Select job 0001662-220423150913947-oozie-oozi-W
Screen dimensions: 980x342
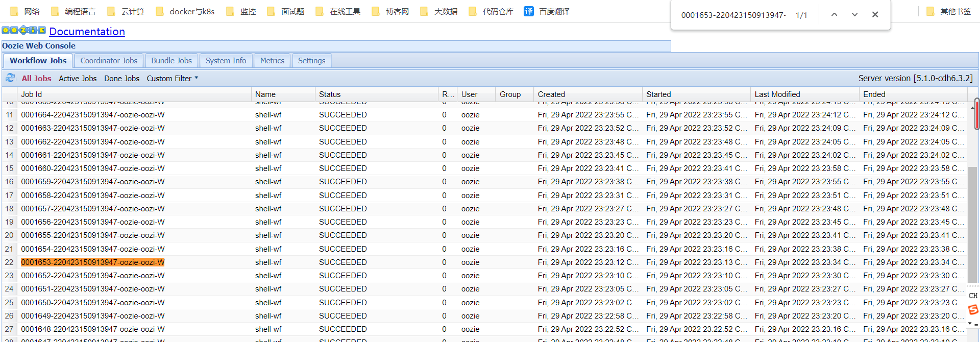(x=93, y=141)
